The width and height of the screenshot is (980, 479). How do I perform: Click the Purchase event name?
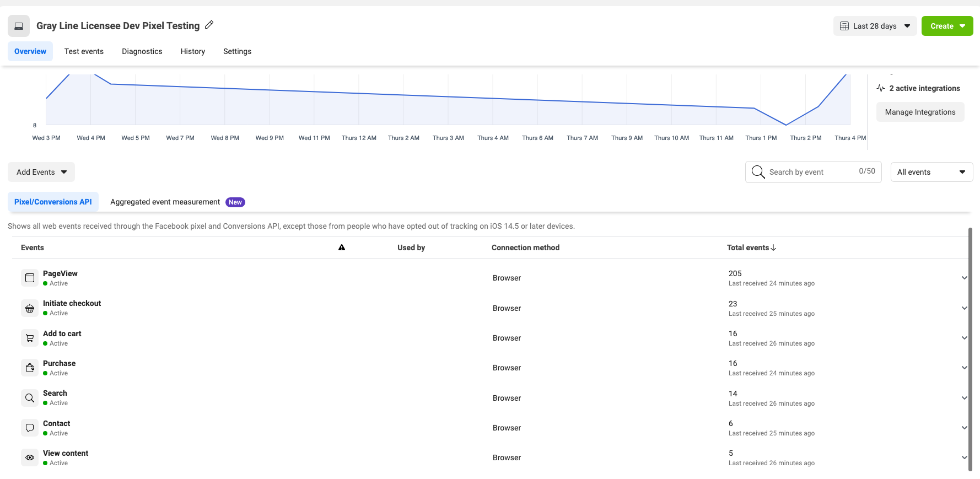60,363
